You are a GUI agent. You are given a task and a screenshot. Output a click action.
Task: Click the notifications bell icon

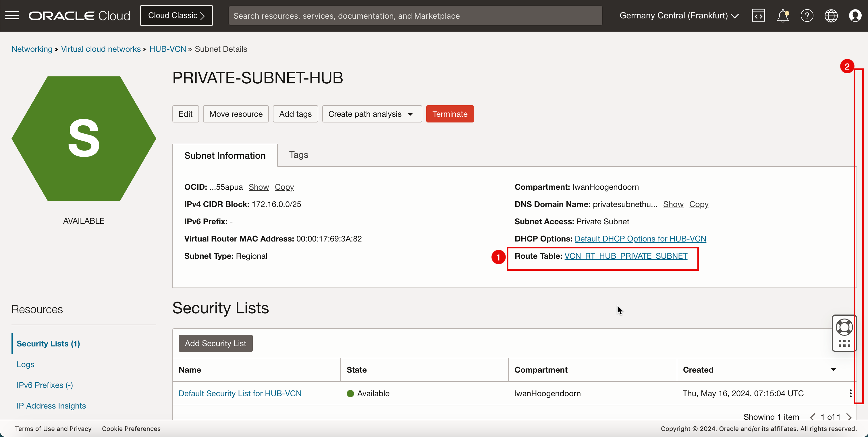coord(782,16)
